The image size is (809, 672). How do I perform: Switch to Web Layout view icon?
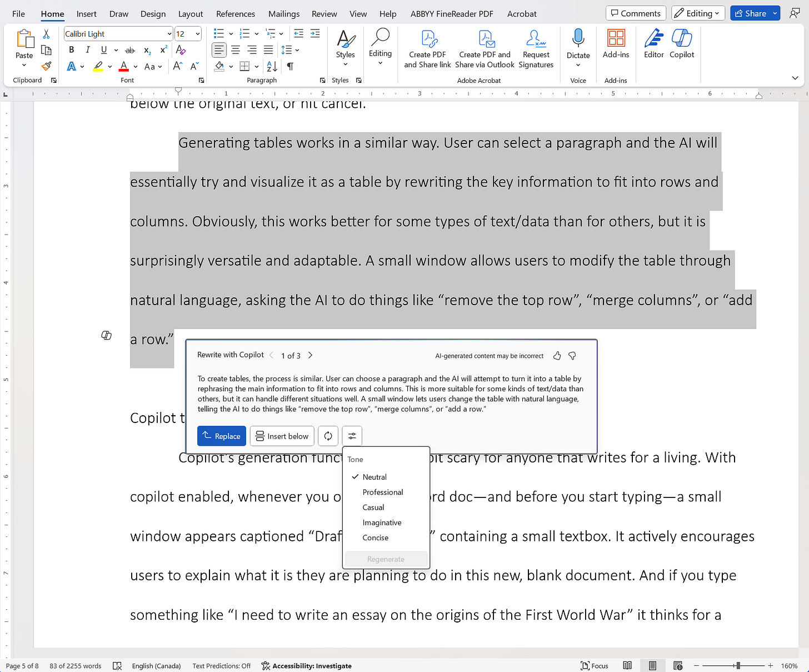coord(678,665)
